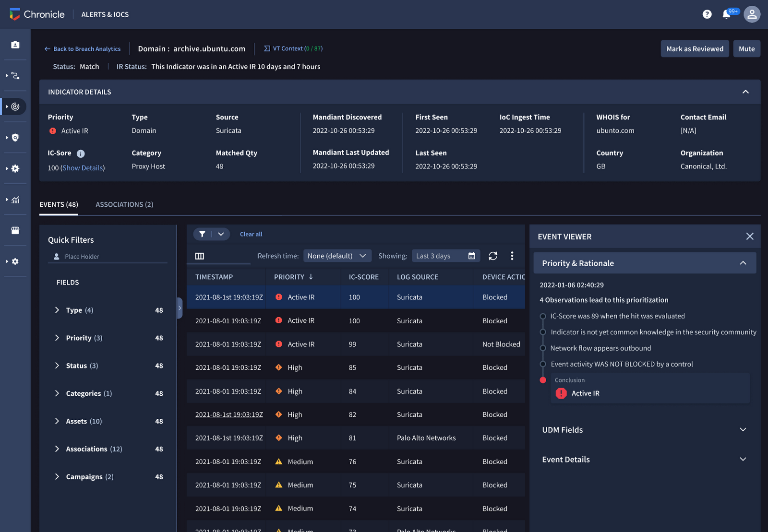
Task: Click the ubunto.com WHOIS value
Action: coord(615,130)
